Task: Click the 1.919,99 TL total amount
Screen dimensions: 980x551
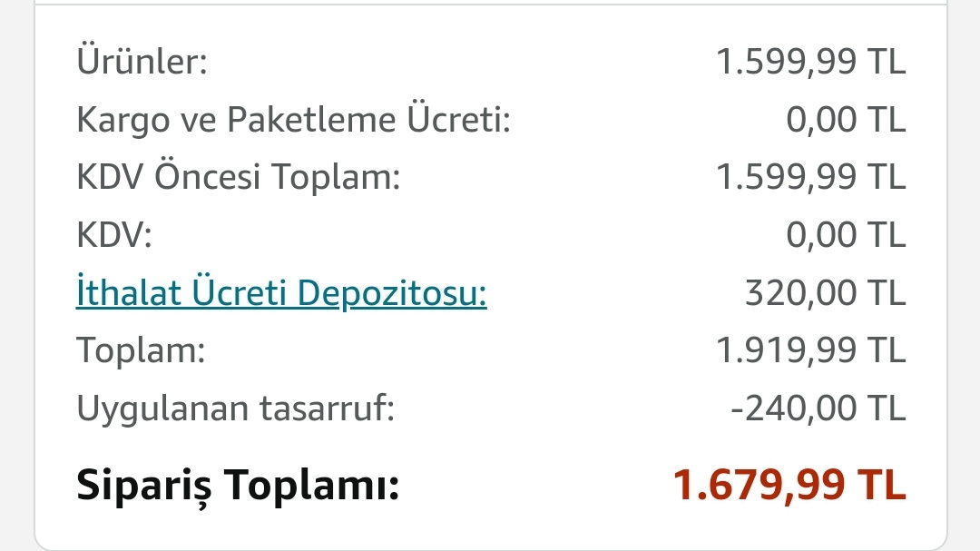Action: (x=810, y=350)
